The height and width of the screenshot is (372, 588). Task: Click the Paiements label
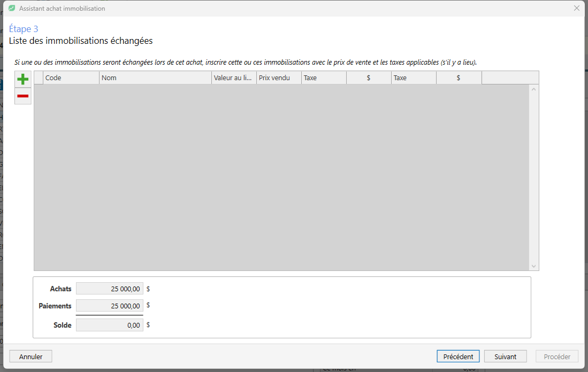55,306
